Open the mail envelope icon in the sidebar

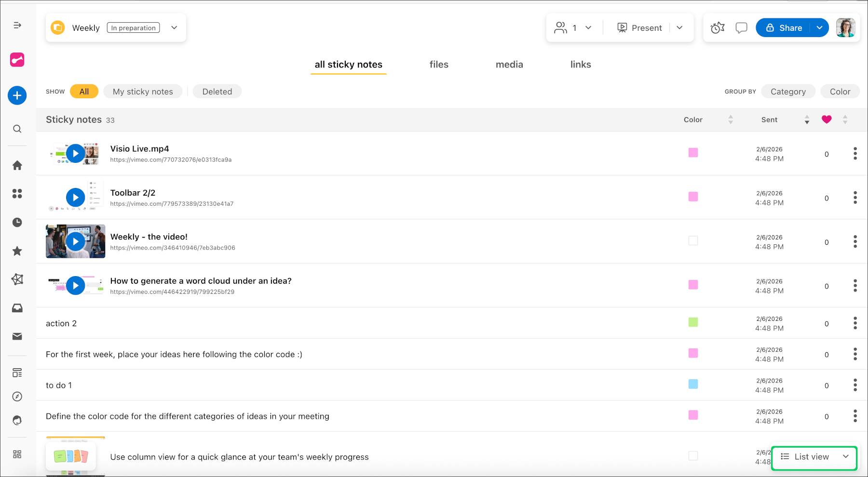click(17, 336)
